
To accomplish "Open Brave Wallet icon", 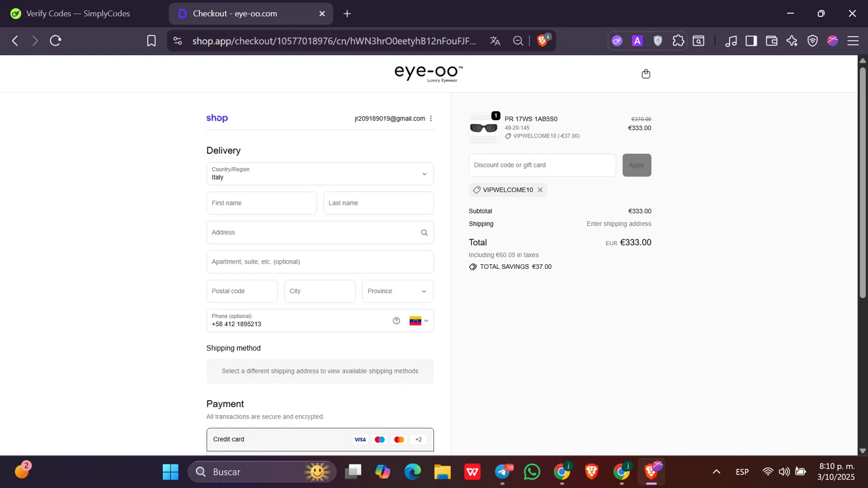I will 771,40.
